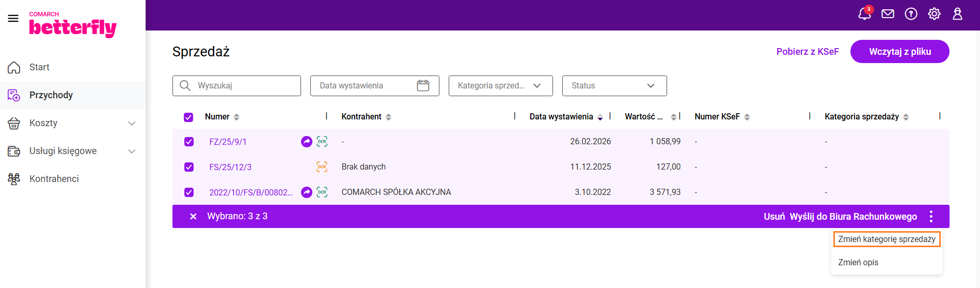Toggle the hamburger menu icon
This screenshot has width=980, height=288.
click(13, 19)
